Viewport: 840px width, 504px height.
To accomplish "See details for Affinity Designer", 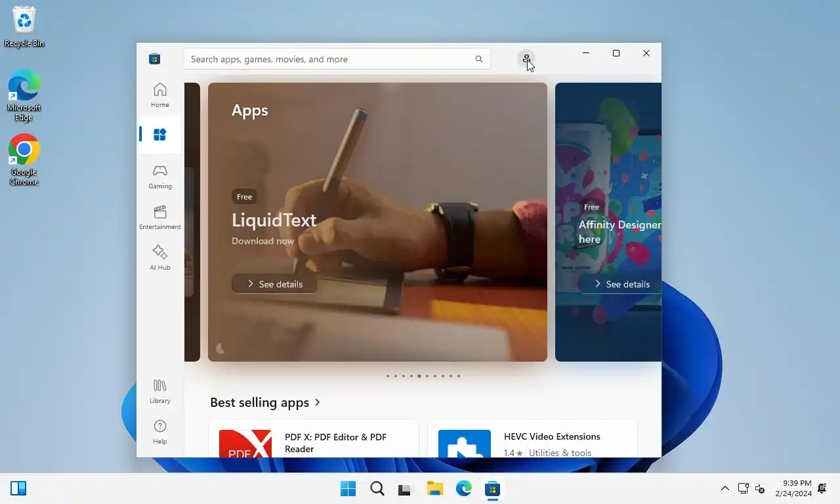I will [x=621, y=284].
